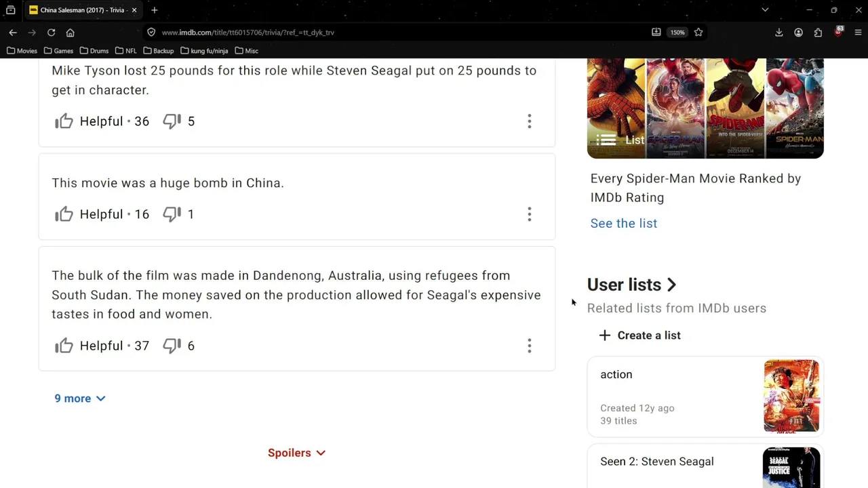View the Seagal list poster thumbnail
The width and height of the screenshot is (868, 488).
pos(791,468)
